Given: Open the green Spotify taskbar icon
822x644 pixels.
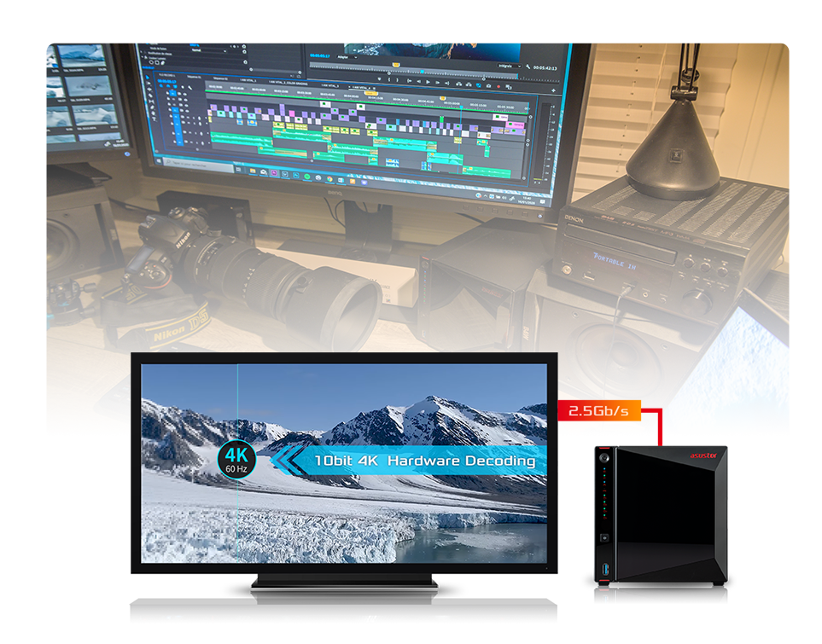Looking at the screenshot, I should coord(307,177).
